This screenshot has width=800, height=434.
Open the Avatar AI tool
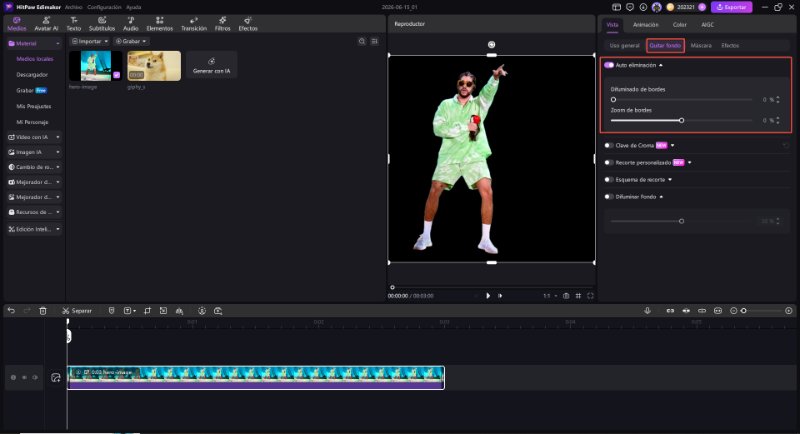click(x=46, y=23)
